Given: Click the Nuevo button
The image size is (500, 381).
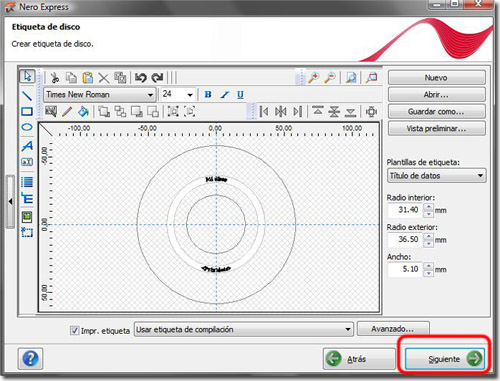Looking at the screenshot, I should point(436,78).
